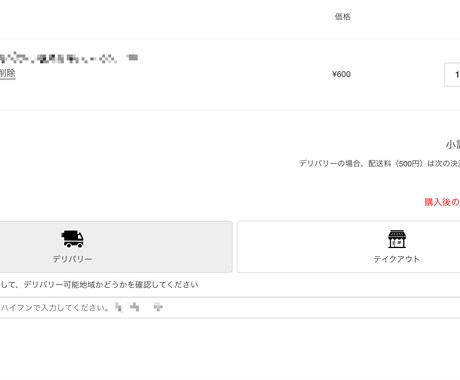Screen dimensions: 460x380
Task: Click the 価格 column header
Action: pos(342,17)
